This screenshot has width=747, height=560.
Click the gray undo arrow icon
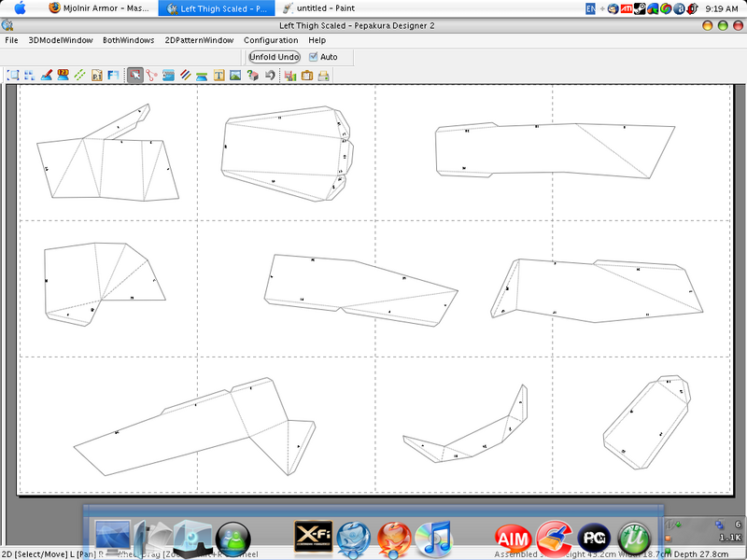click(270, 75)
